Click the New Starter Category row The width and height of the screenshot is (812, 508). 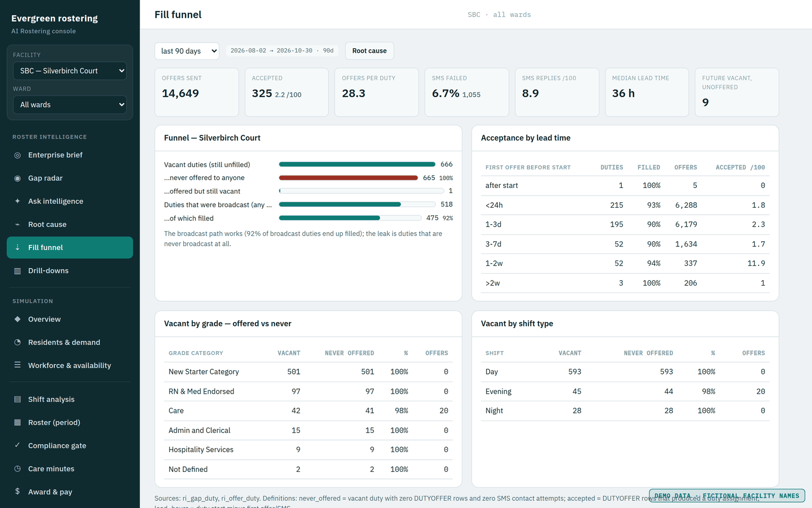pos(309,372)
